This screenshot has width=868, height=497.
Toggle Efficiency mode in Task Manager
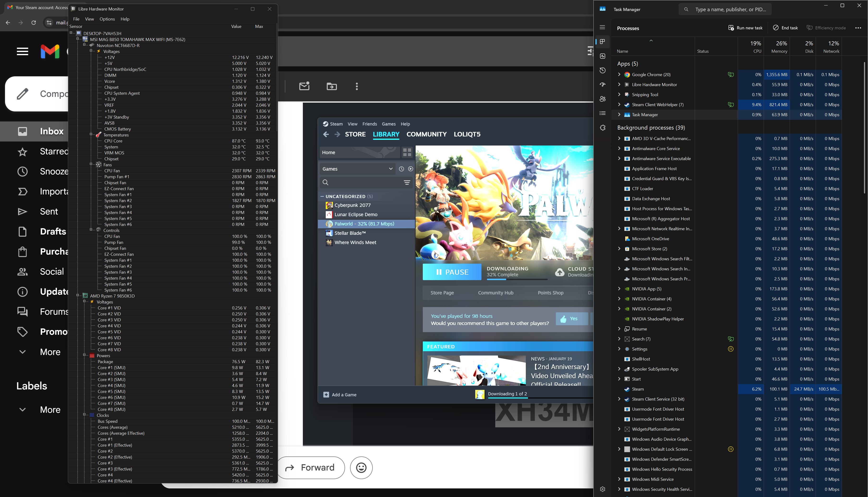826,28
